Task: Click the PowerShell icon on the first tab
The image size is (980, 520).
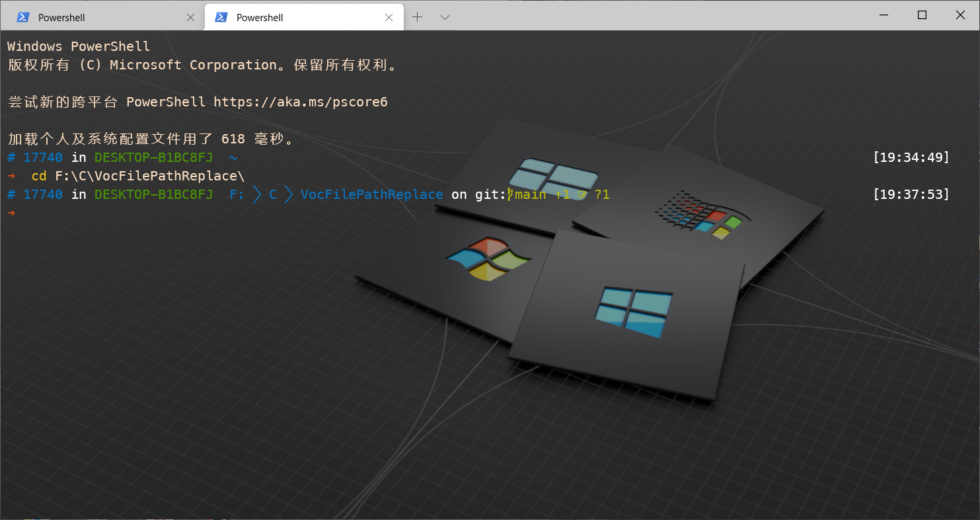Action: [x=22, y=17]
